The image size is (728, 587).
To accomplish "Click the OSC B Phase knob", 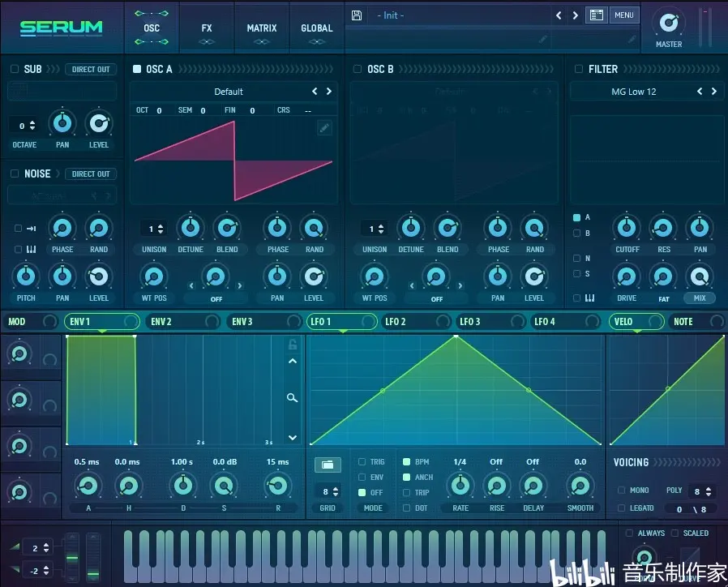I will [498, 228].
